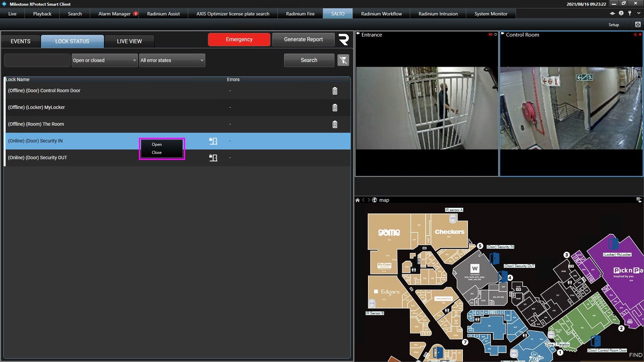Screen dimensions: 644x362
Task: Switch to the EVENTS tab
Action: click(x=20, y=41)
